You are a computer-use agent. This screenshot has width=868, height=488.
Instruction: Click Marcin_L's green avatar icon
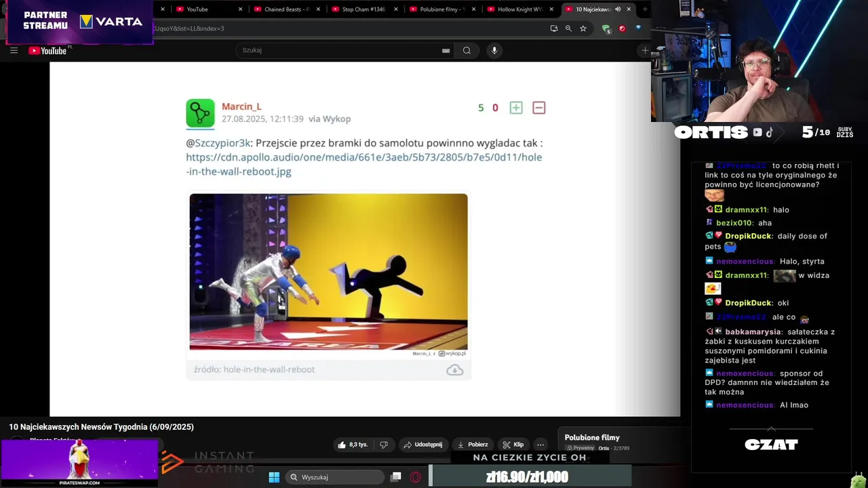click(x=200, y=113)
